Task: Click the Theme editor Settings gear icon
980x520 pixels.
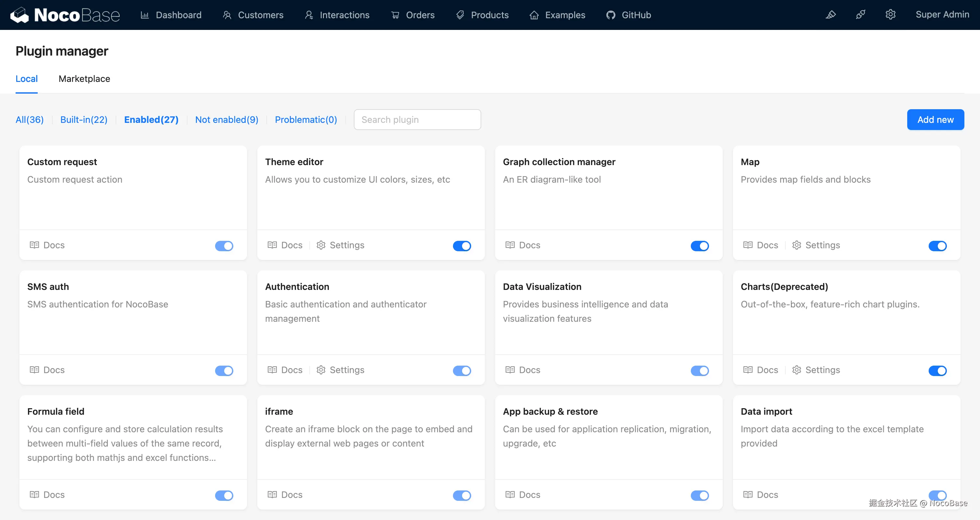Action: coord(321,245)
